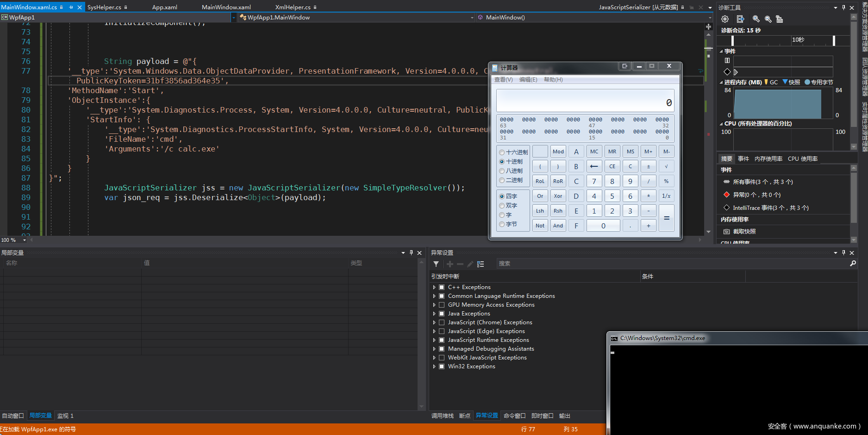The height and width of the screenshot is (435, 868).
Task: Enable Java Exceptions checkbox
Action: click(442, 314)
